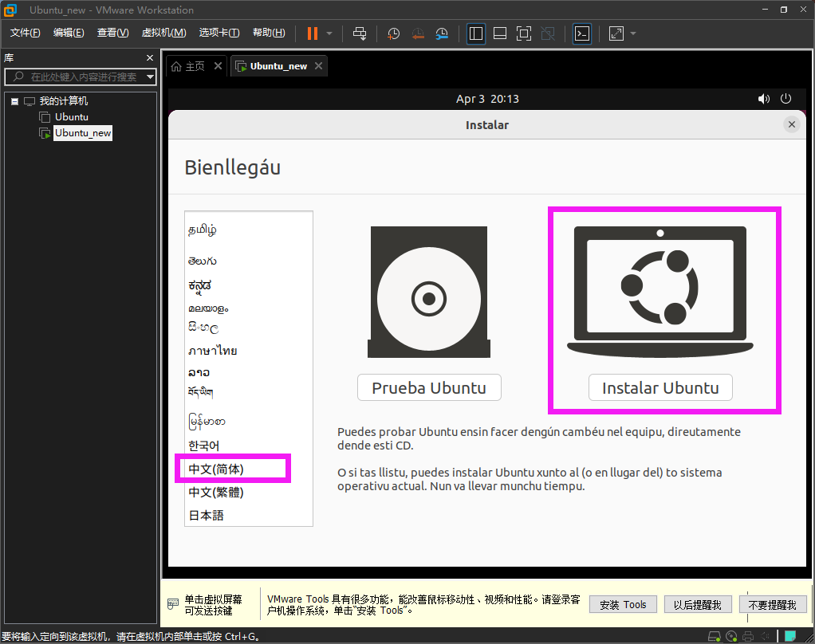Screen dimensions: 815x644
Task: Open the snapshot manager with the wrench icon
Action: (x=442, y=33)
